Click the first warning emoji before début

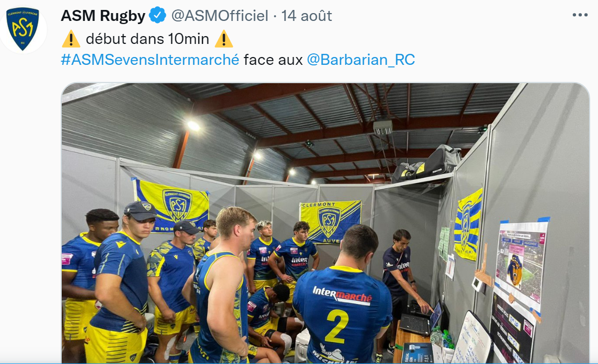[x=71, y=39]
